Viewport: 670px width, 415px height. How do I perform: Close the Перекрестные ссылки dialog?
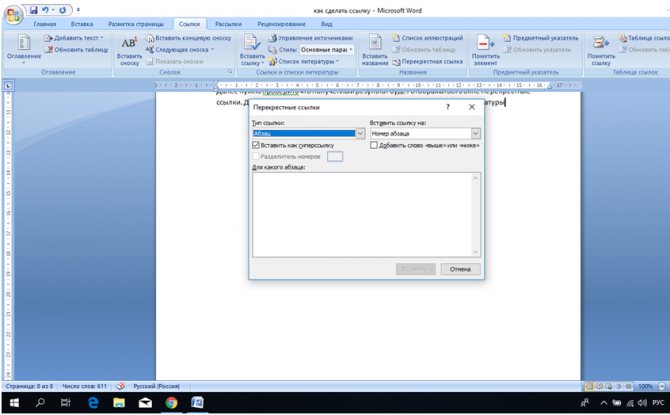click(x=472, y=107)
